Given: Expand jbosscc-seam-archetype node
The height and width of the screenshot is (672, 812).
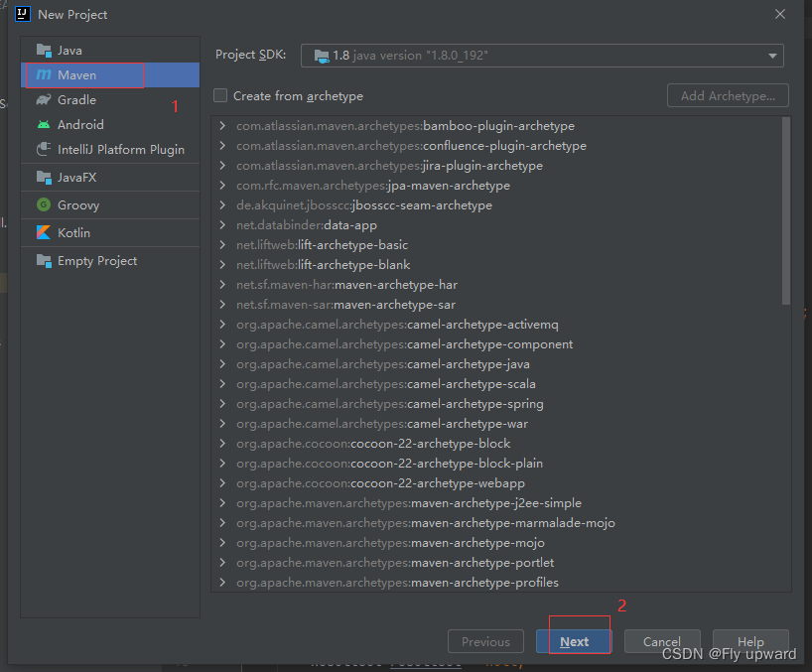Looking at the screenshot, I should (x=222, y=205).
